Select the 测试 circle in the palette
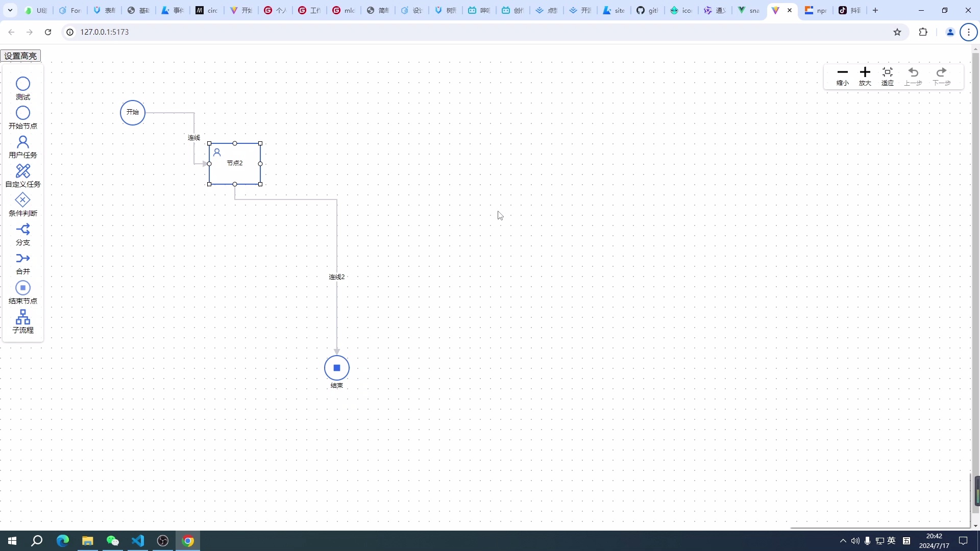Screen dimensions: 980x551 (23, 84)
